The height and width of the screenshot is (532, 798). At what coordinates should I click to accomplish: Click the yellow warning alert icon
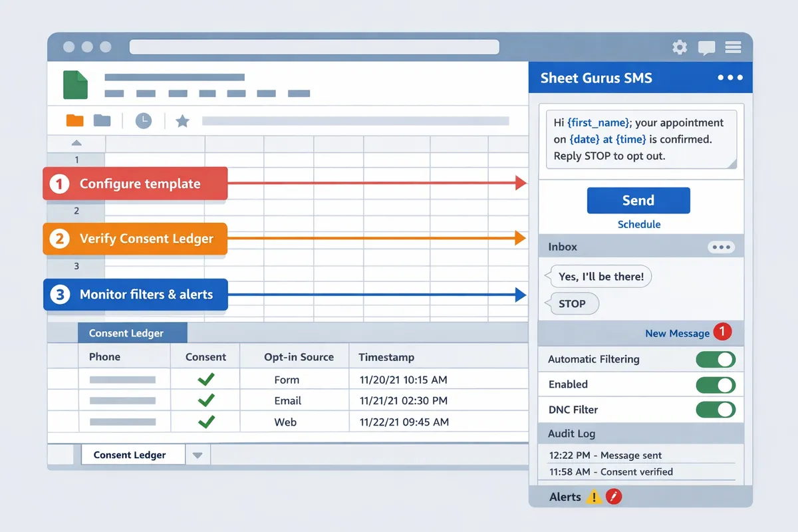point(593,497)
